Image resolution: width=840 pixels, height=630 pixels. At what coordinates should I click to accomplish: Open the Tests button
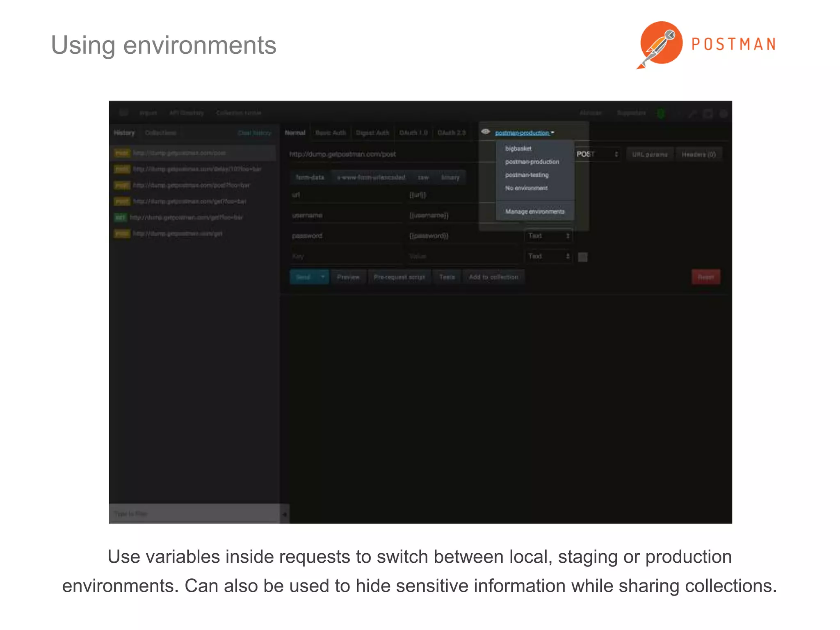(447, 277)
